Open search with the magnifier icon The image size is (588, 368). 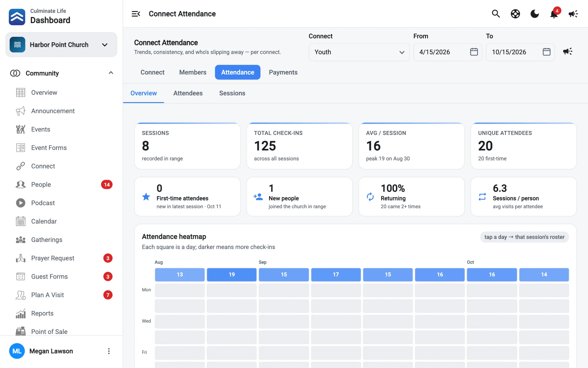496,14
